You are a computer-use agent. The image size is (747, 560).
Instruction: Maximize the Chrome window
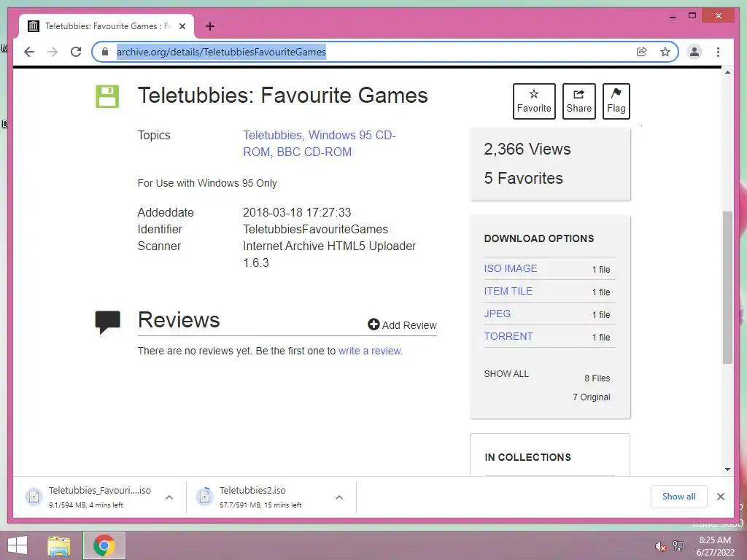tap(692, 16)
